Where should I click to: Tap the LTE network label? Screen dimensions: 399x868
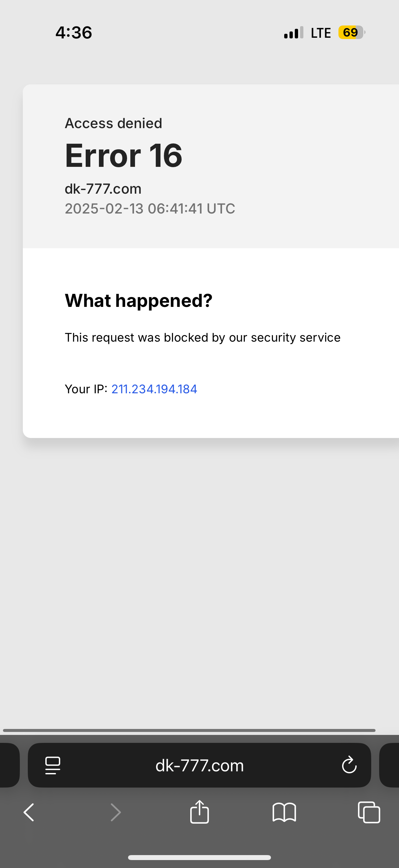pyautogui.click(x=321, y=33)
